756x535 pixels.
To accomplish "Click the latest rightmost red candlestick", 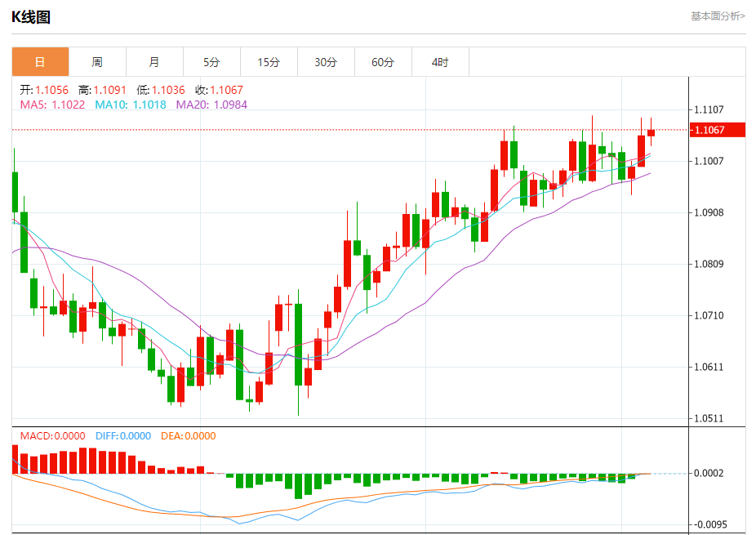I will [x=651, y=132].
